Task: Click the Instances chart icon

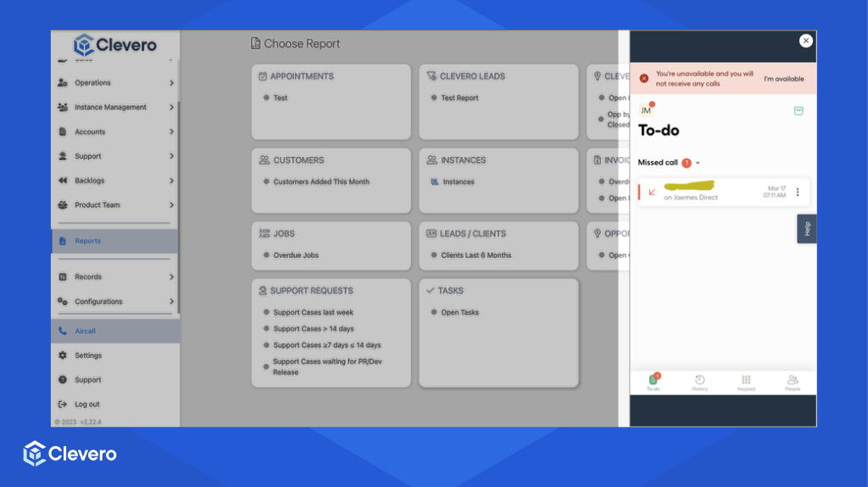Action: tap(435, 182)
